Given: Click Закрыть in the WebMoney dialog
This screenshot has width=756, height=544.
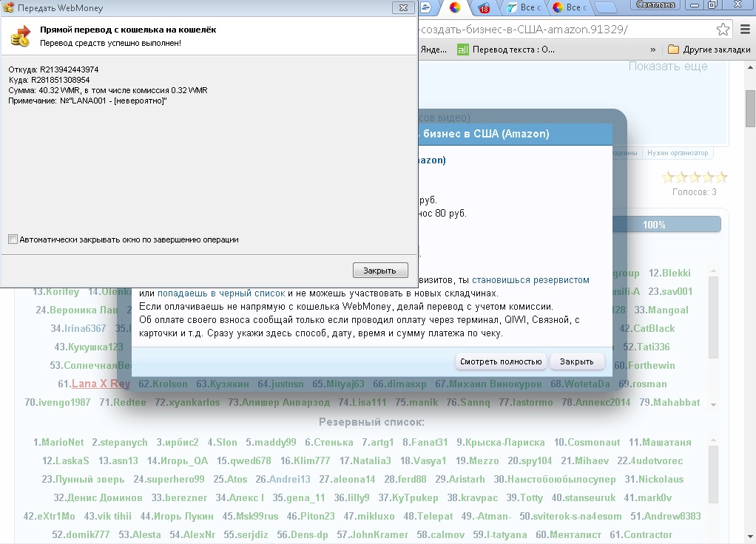Looking at the screenshot, I should [380, 271].
